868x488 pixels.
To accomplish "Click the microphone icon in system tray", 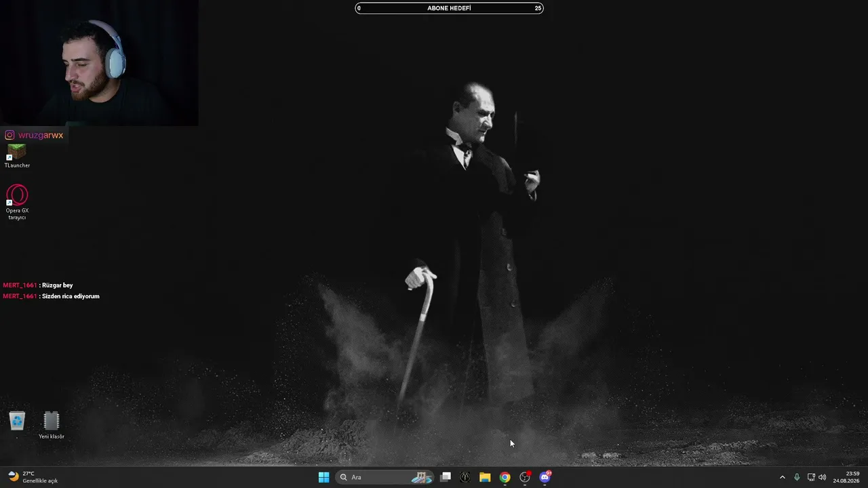I will click(x=797, y=477).
